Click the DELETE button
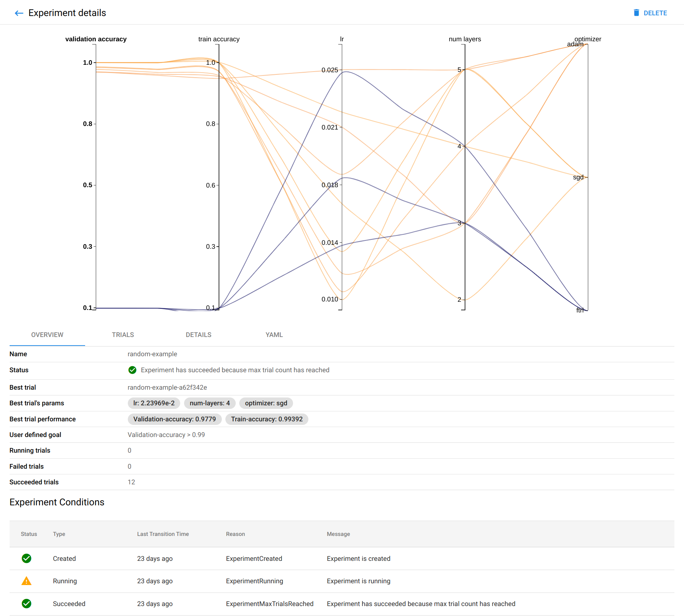This screenshot has height=616, width=684. pyautogui.click(x=655, y=13)
